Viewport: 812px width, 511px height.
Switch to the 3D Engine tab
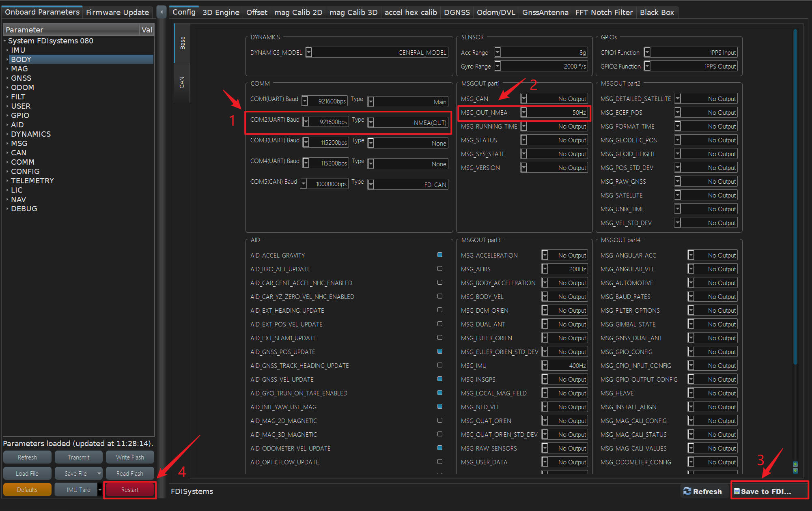221,13
